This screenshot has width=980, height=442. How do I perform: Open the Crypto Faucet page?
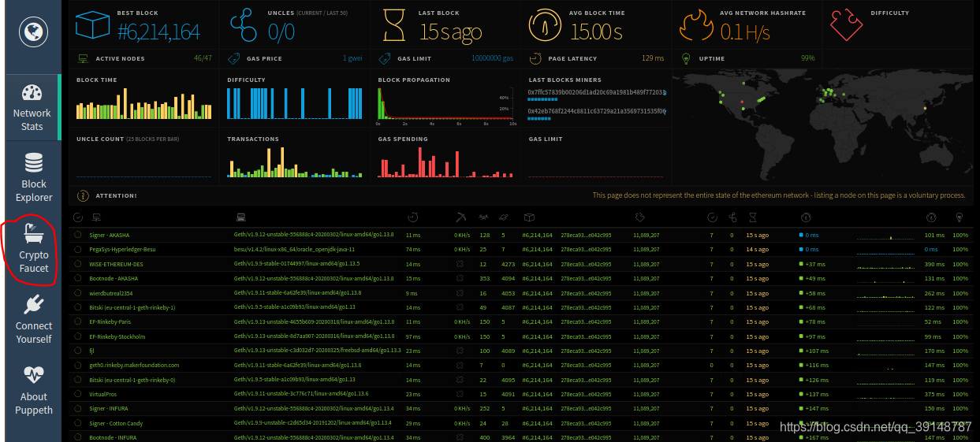(x=34, y=248)
